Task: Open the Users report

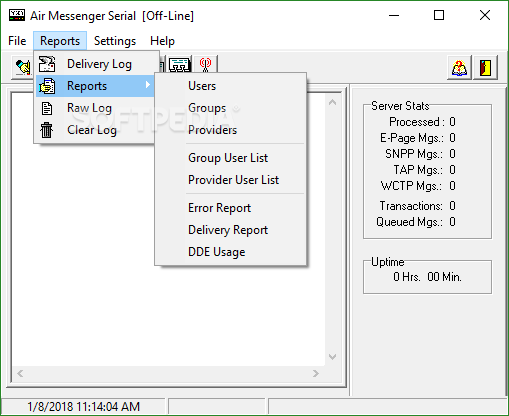Action: 230,86
